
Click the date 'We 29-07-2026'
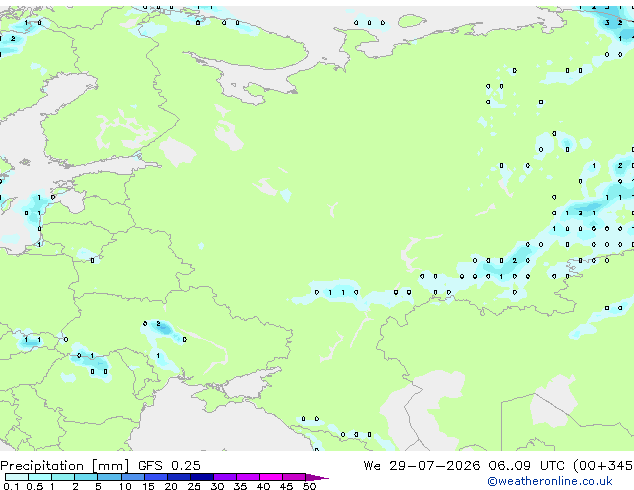(422, 466)
